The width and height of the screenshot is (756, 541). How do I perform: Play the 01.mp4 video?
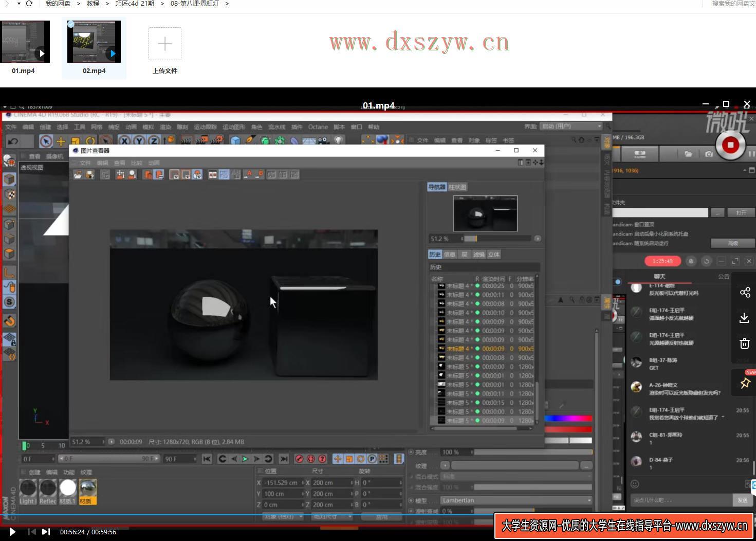[x=12, y=532]
